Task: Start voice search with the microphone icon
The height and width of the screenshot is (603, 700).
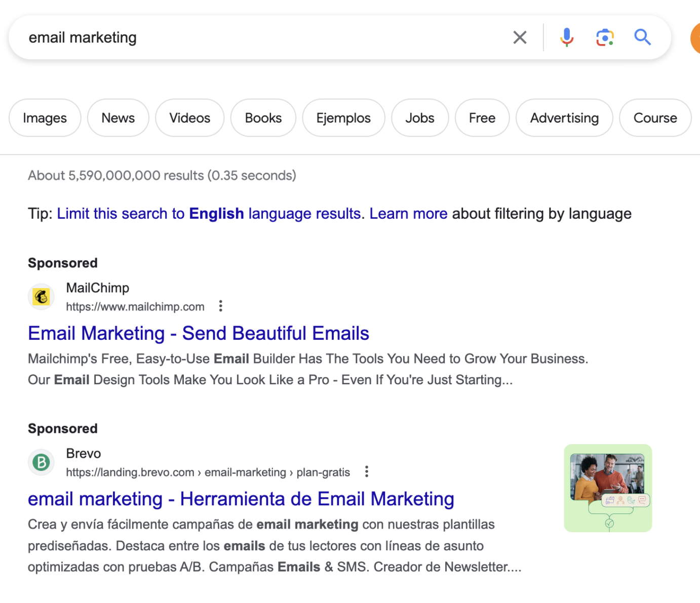Action: (x=566, y=37)
